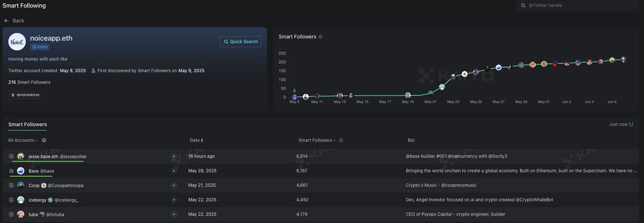
Task: Open the @noicedotso X handle tag
Action: (x=26, y=95)
